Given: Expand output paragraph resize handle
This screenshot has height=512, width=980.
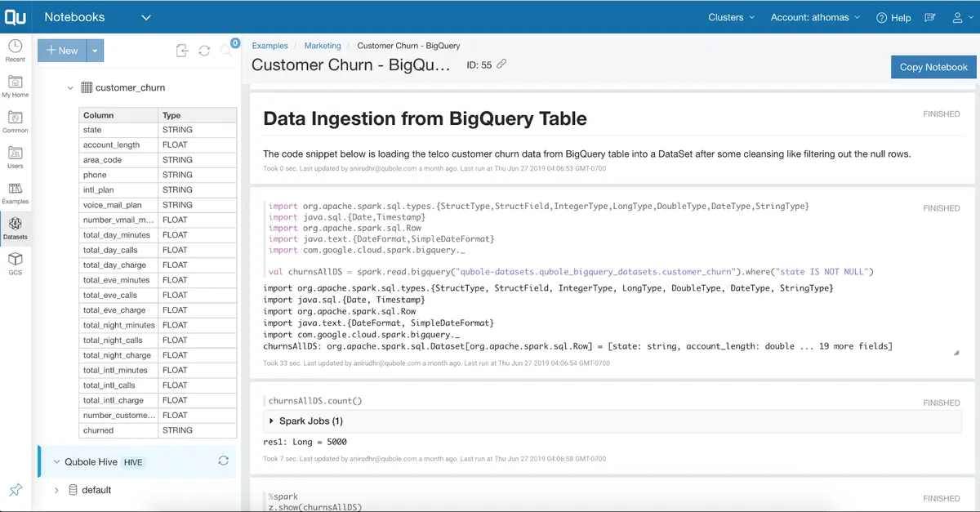Looking at the screenshot, I should (956, 353).
